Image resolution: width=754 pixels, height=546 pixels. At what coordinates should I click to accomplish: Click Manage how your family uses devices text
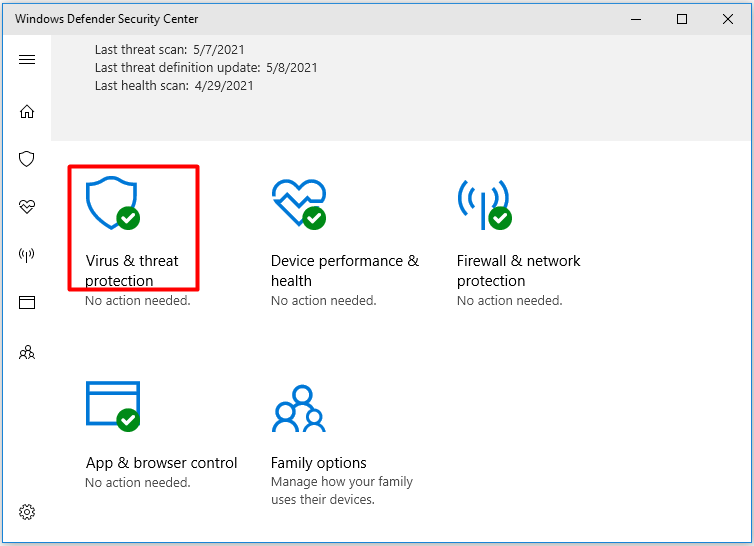click(x=341, y=490)
